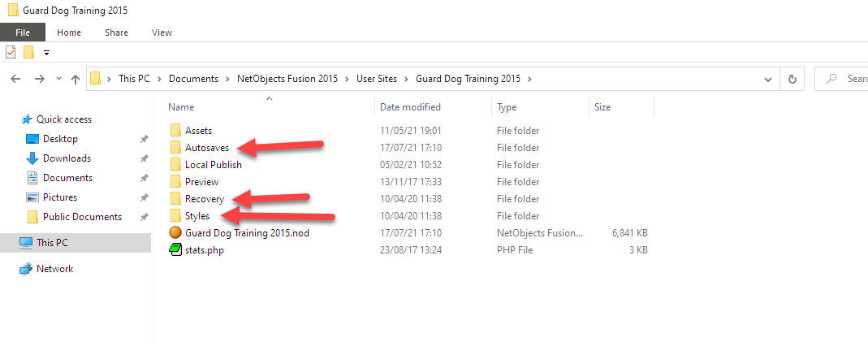This screenshot has height=342, width=868.
Task: Select Downloads in the navigation pane
Action: point(67,158)
